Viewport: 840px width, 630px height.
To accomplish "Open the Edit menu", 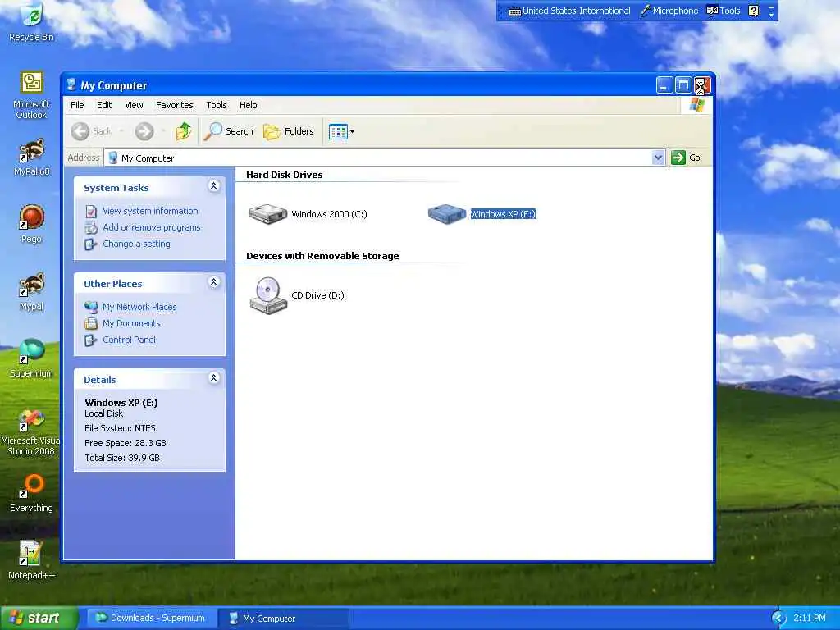I will [x=104, y=105].
